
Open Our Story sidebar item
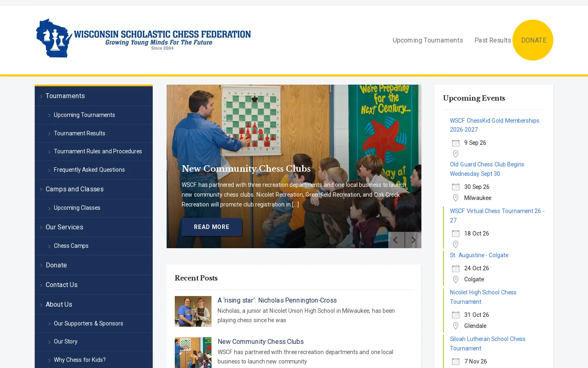[94, 342]
